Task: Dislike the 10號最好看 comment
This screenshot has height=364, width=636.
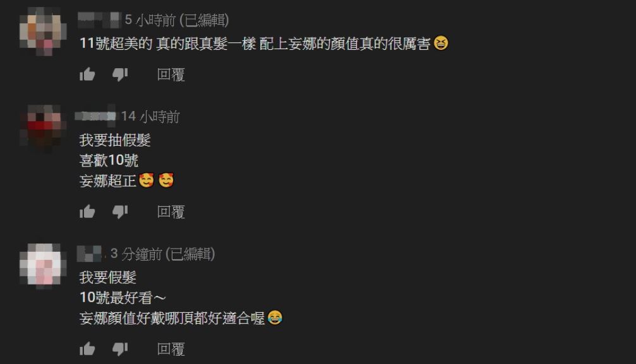Action: coord(120,349)
